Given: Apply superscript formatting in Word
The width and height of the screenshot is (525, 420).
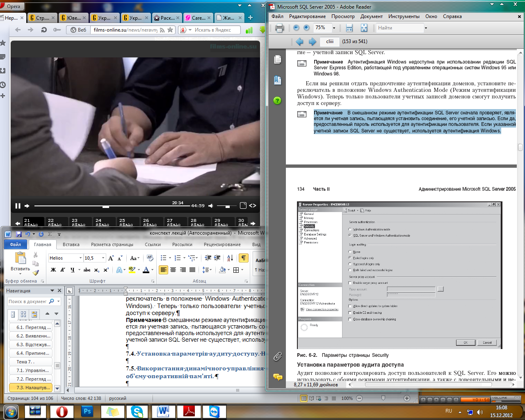Looking at the screenshot, I should [106, 270].
